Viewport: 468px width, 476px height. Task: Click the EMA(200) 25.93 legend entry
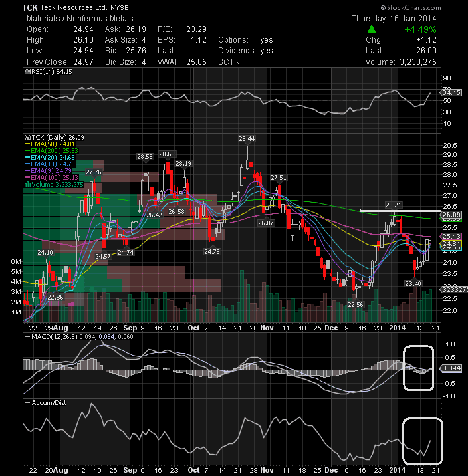point(51,151)
